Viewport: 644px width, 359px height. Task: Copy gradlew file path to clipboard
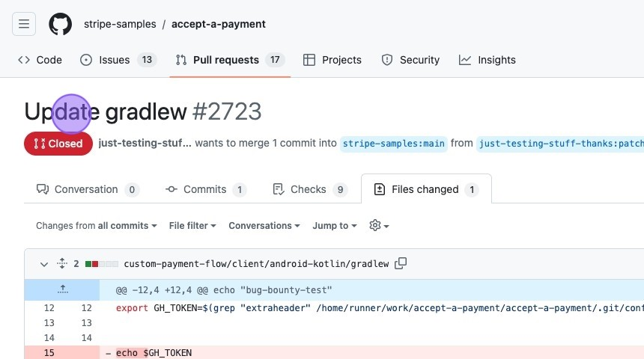coord(401,263)
